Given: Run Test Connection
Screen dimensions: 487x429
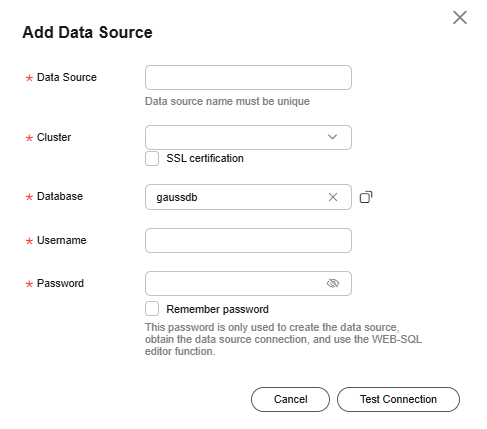Looking at the screenshot, I should tap(398, 399).
